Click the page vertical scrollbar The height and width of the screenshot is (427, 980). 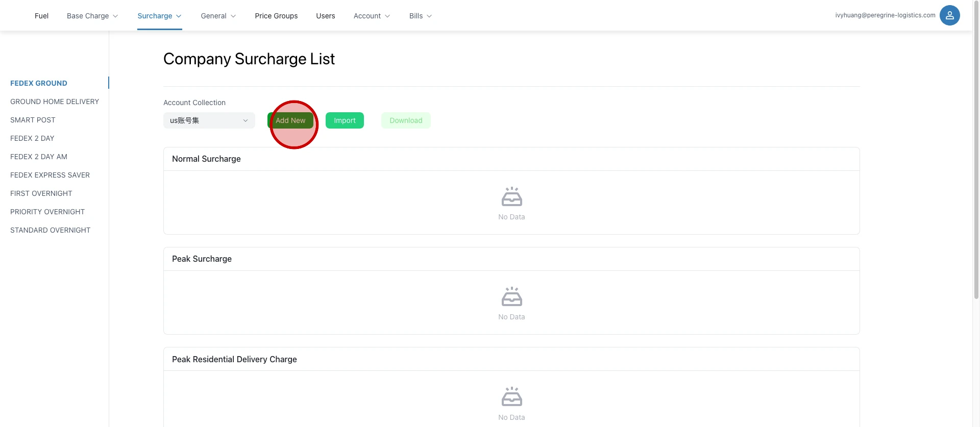[x=976, y=153]
